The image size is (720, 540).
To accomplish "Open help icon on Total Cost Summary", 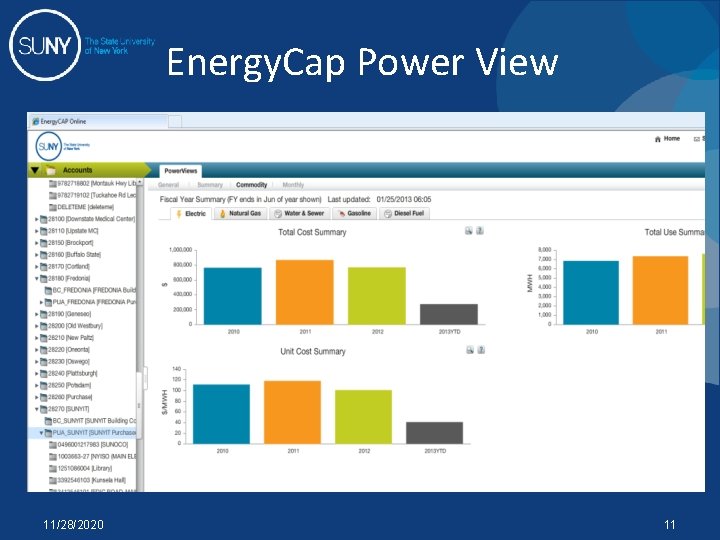I will pos(480,231).
